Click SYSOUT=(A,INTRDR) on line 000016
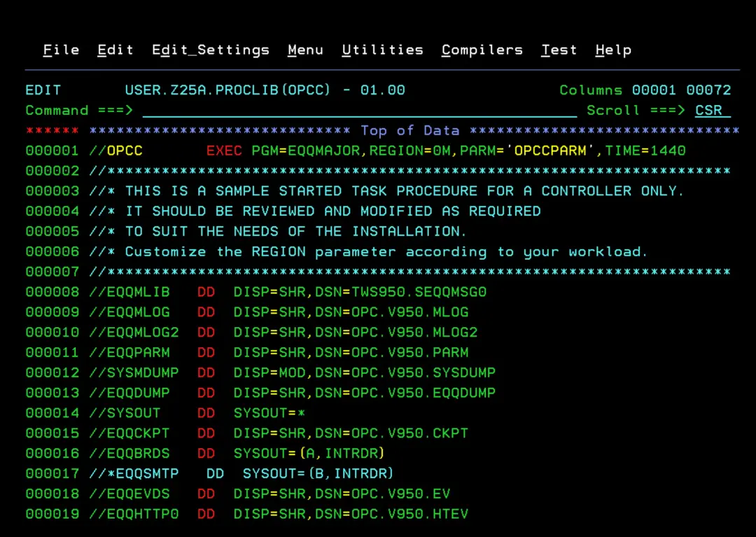Image resolution: width=756 pixels, height=537 pixels. 309,454
